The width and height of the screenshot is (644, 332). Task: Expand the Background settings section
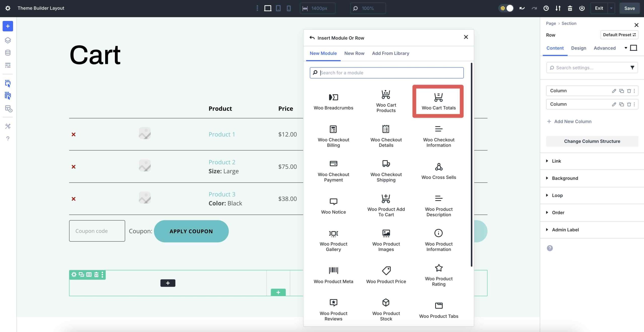coord(565,178)
